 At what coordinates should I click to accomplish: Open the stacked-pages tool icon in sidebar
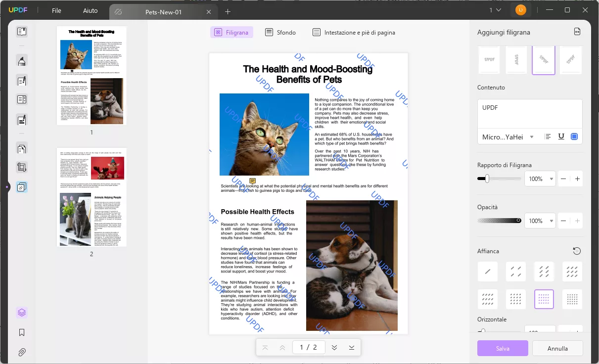click(x=22, y=148)
